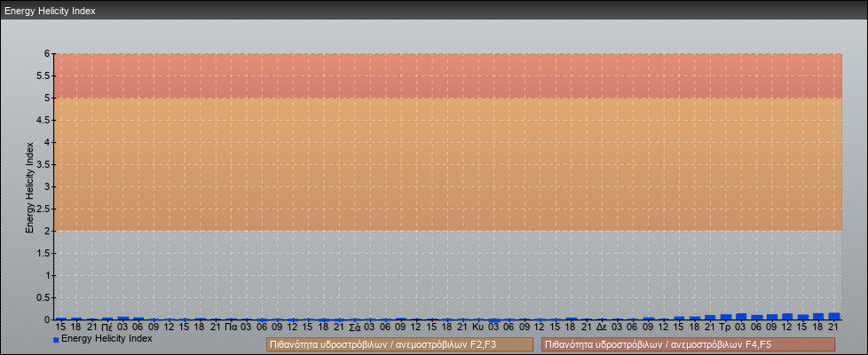868x355 pixels.
Task: Click the 3.5 value on the y-axis
Action: (43, 164)
